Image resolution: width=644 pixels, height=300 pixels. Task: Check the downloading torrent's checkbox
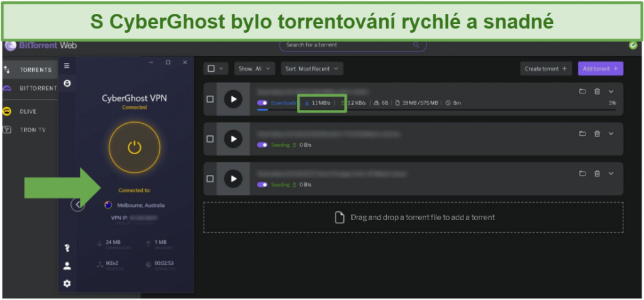[x=210, y=99]
